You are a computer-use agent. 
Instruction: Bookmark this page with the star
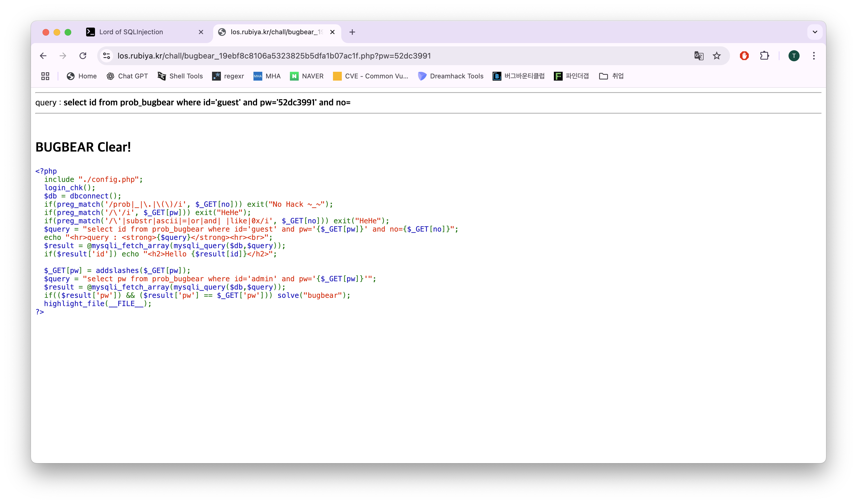[716, 56]
